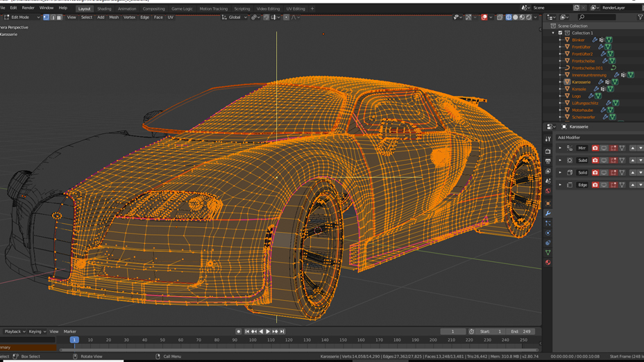Toggle on-cage display for Edge modifier
This screenshot has height=362, width=644.
pos(622,185)
